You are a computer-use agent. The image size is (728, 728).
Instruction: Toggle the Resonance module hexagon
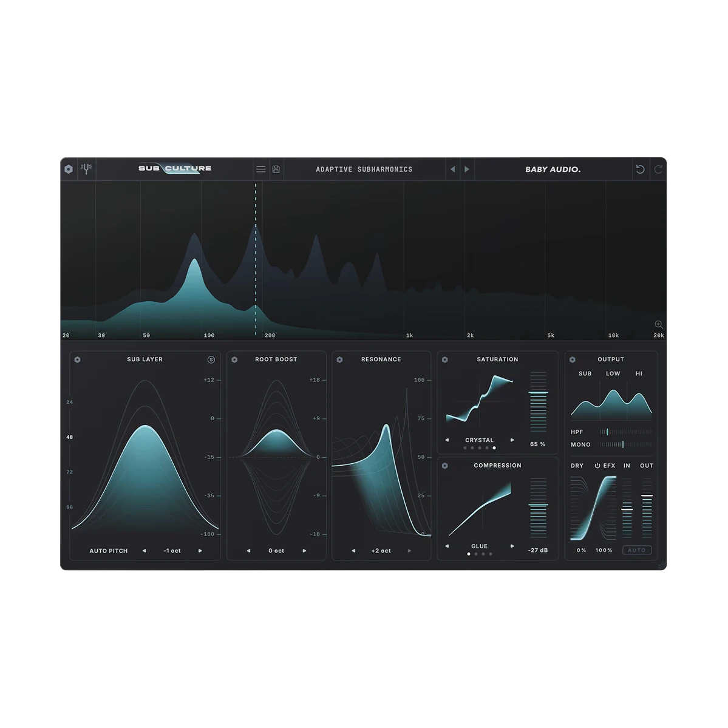point(340,360)
